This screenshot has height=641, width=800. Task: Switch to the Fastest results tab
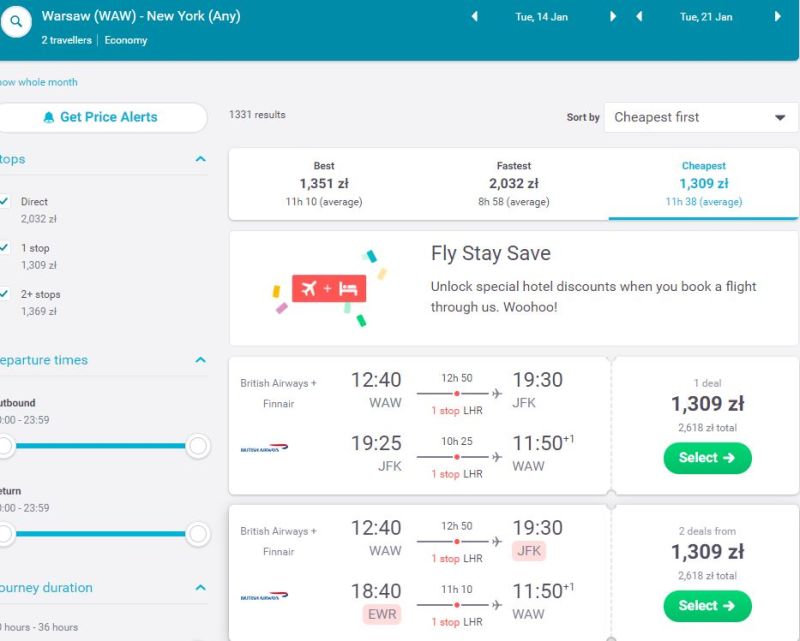click(514, 184)
